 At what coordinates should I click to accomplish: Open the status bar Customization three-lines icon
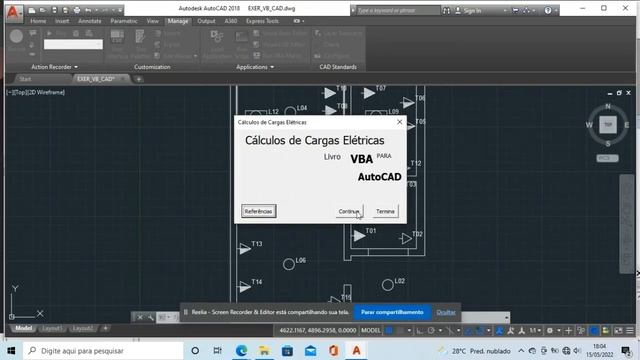(x=630, y=331)
